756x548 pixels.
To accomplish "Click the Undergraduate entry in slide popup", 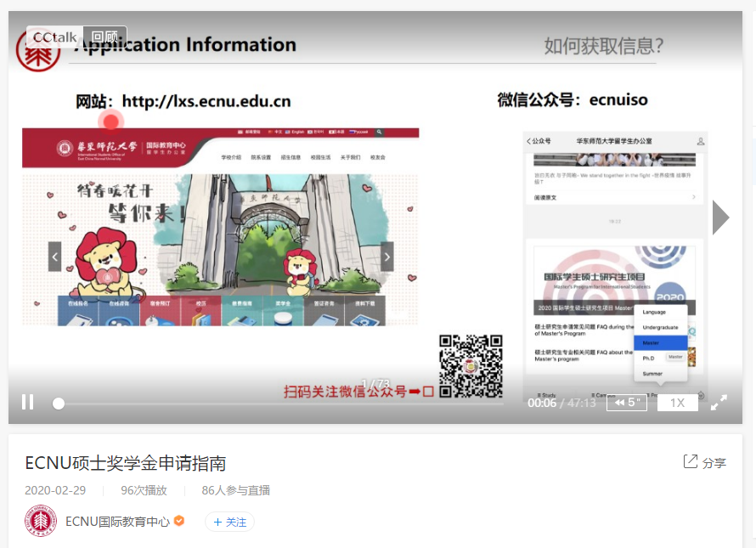I will click(661, 328).
